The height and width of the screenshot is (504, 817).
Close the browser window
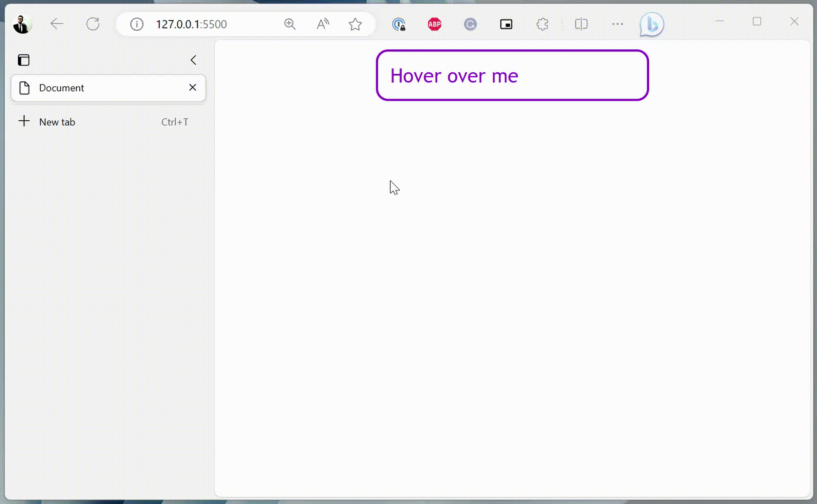tap(794, 21)
